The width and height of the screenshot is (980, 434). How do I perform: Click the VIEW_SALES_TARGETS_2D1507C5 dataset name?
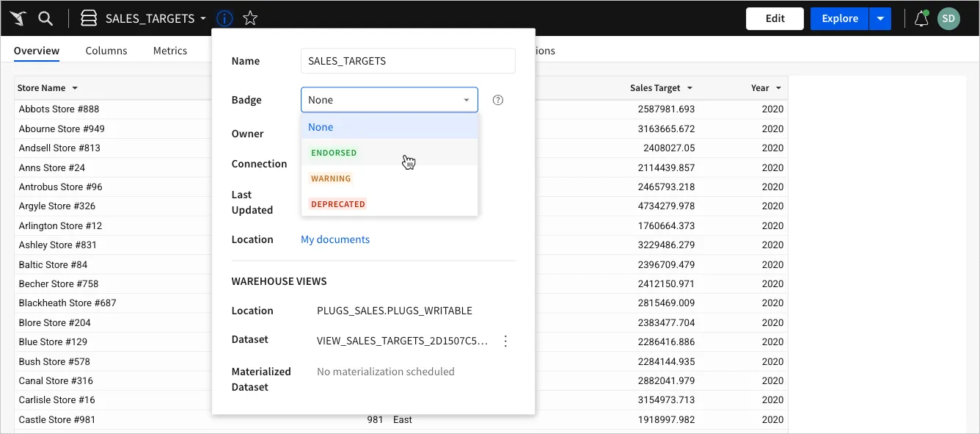pos(402,341)
